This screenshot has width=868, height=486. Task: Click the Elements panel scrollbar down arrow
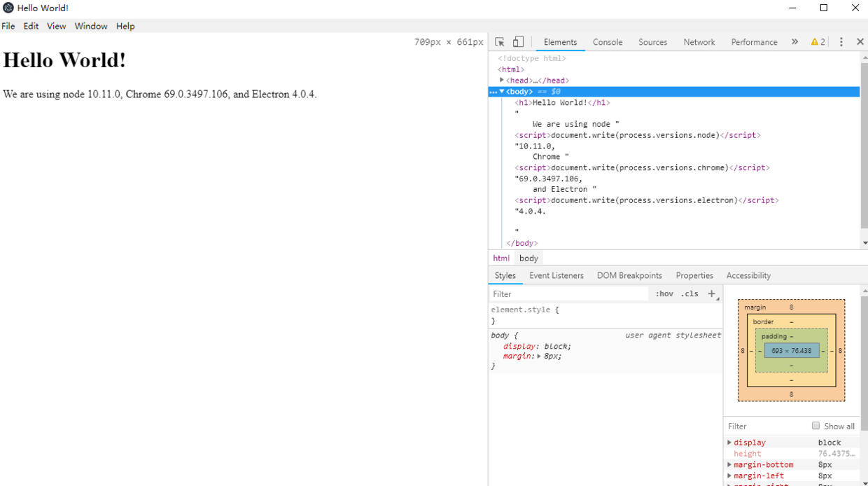pyautogui.click(x=864, y=244)
